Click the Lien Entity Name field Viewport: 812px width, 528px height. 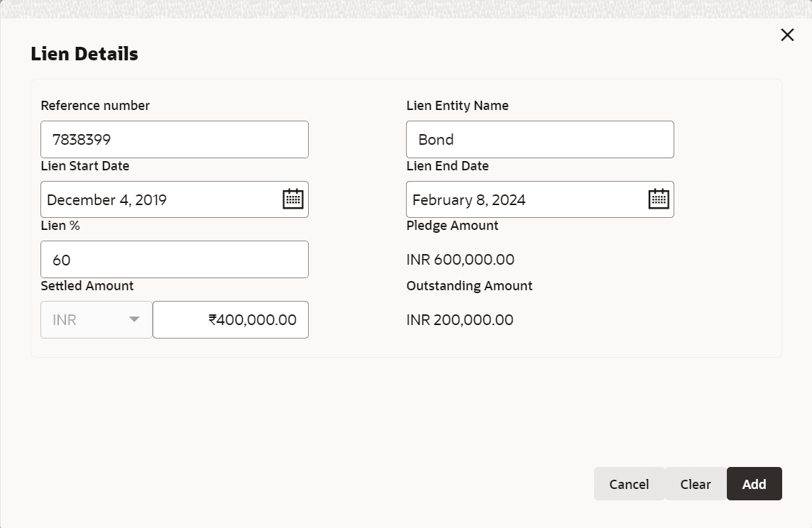pyautogui.click(x=540, y=140)
